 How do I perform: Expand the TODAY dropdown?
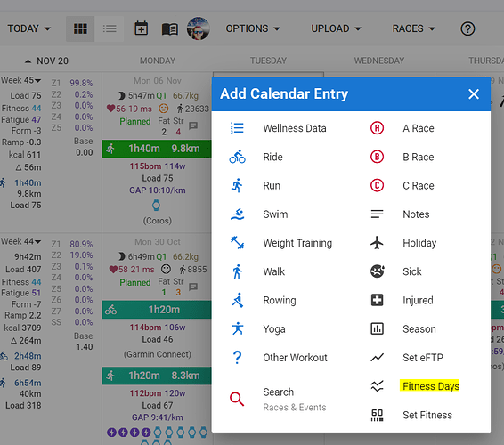[28, 28]
